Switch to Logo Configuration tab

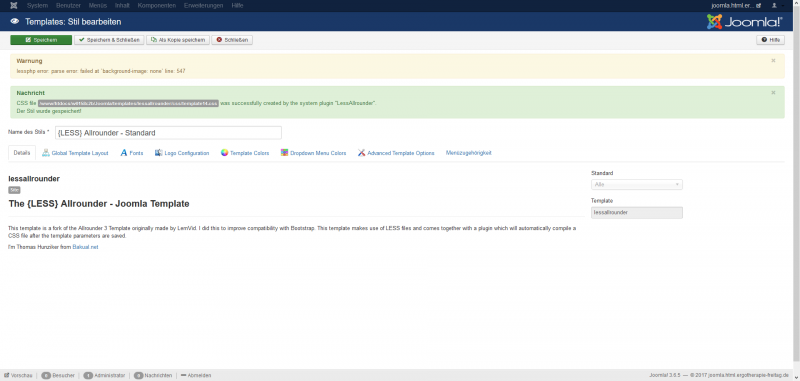point(182,153)
